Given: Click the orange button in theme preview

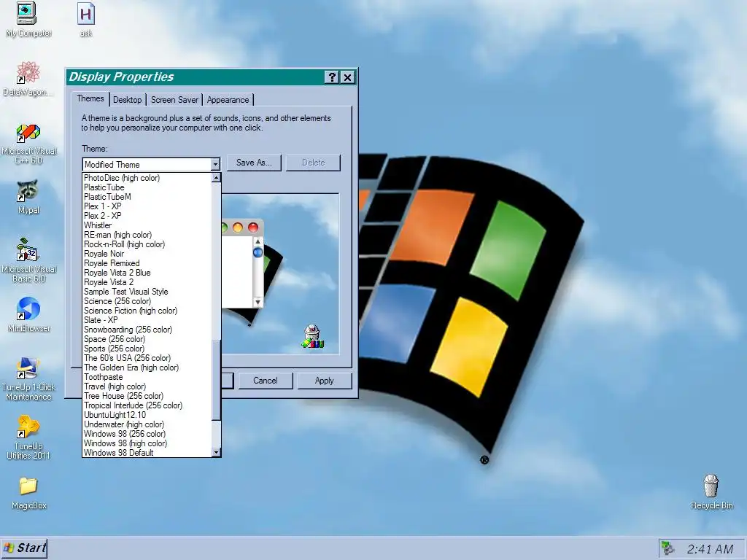Looking at the screenshot, I should coord(237,227).
